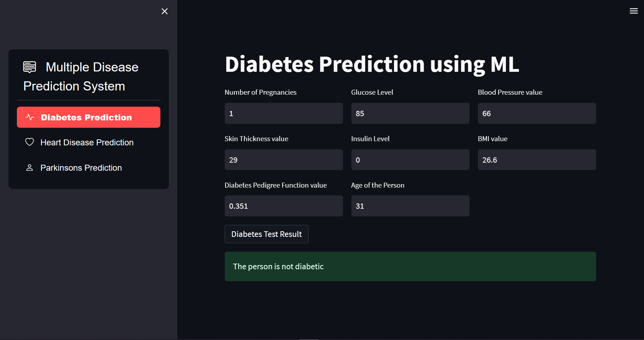644x340 pixels.
Task: Click the green 'not diabetic' result banner
Action: click(410, 266)
